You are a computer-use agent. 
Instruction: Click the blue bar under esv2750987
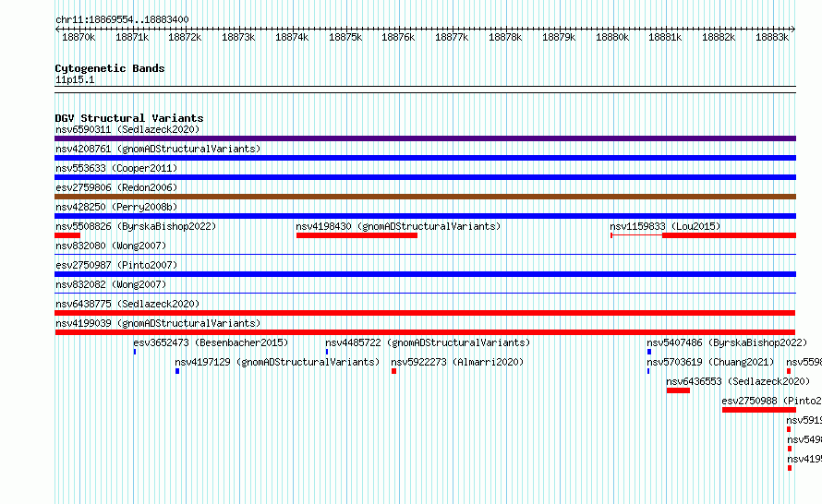tap(425, 274)
